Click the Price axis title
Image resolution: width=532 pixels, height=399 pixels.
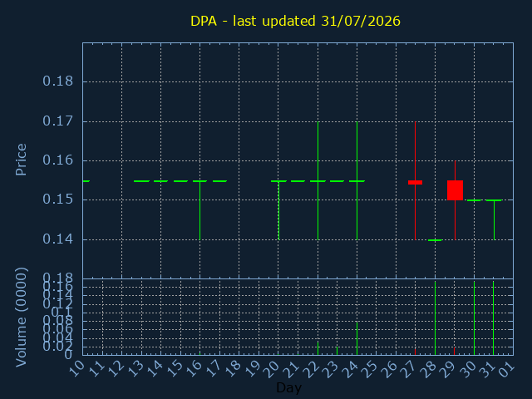coord(21,160)
